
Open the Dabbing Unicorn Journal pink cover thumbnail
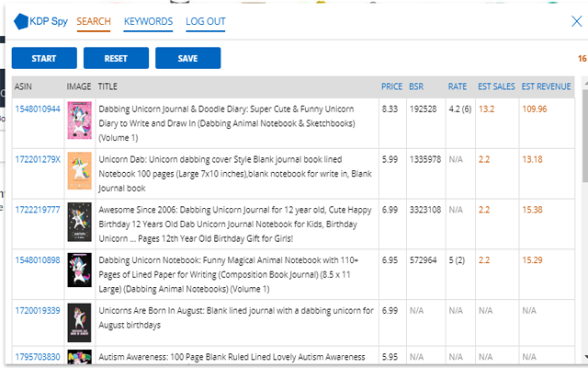click(x=80, y=121)
